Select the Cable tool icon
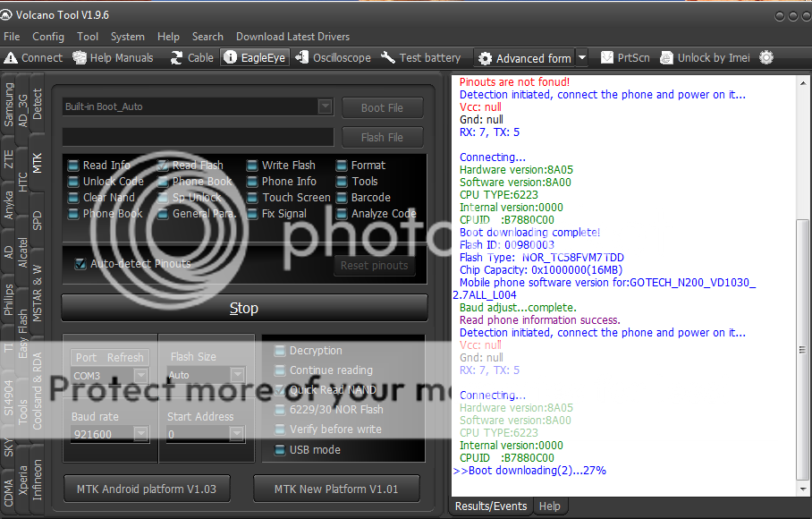The image size is (812, 519). point(190,57)
